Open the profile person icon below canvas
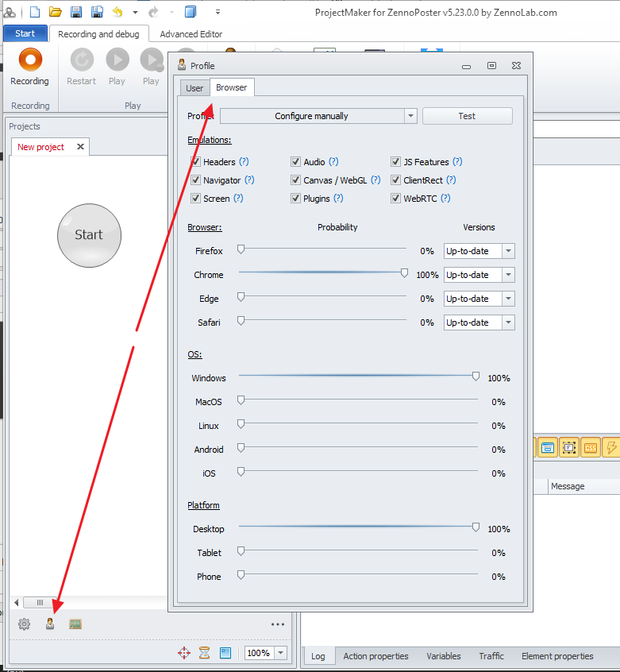Screen dimensions: 620x672 click(x=50, y=624)
